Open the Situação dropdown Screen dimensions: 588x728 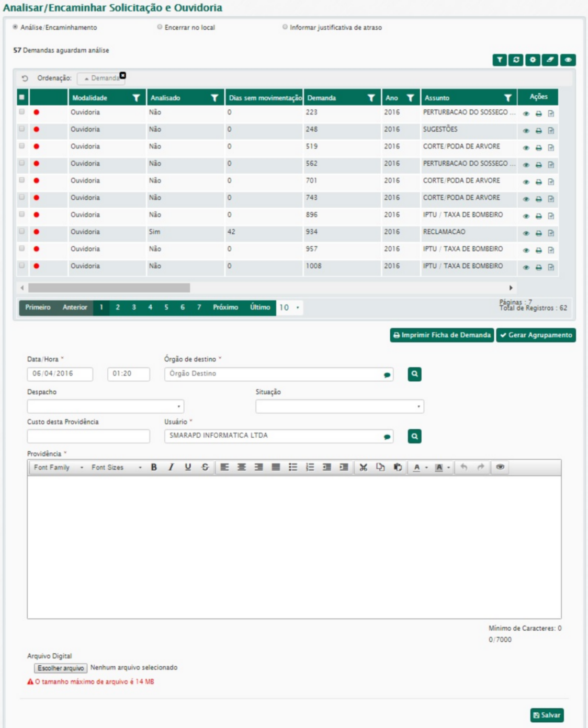(x=340, y=406)
